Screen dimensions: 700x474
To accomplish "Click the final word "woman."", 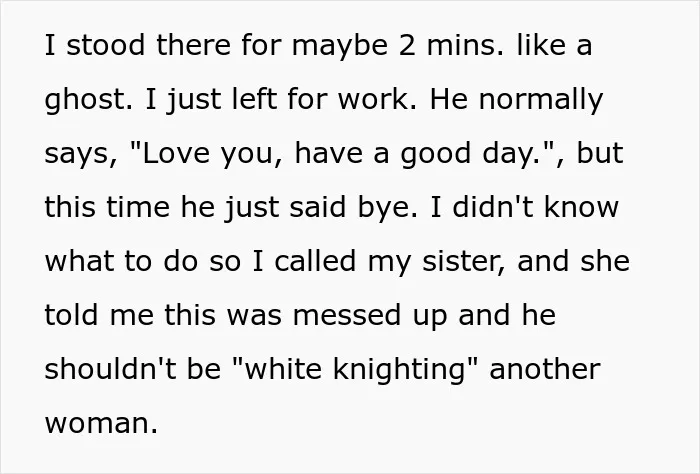I will (x=102, y=423).
